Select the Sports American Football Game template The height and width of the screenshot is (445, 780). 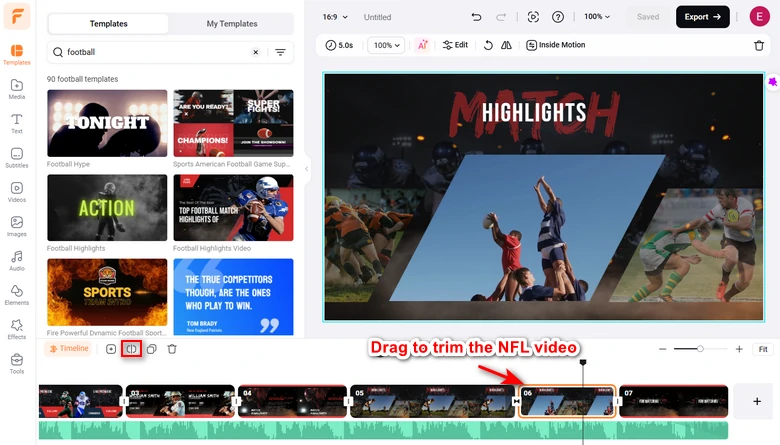(233, 123)
